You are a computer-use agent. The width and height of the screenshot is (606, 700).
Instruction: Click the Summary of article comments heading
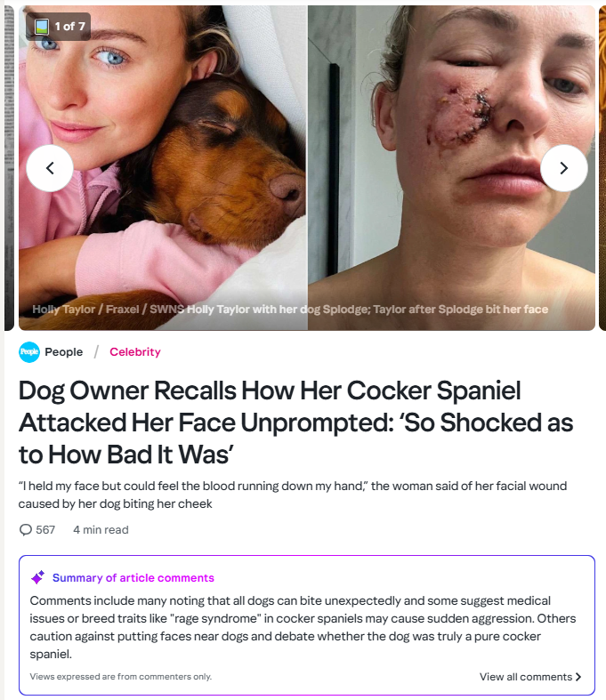pos(133,577)
